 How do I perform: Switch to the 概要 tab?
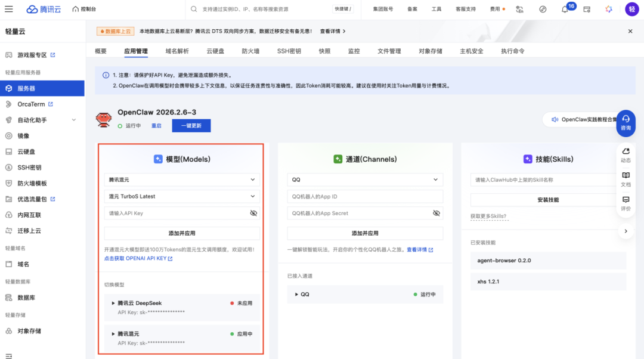[101, 51]
